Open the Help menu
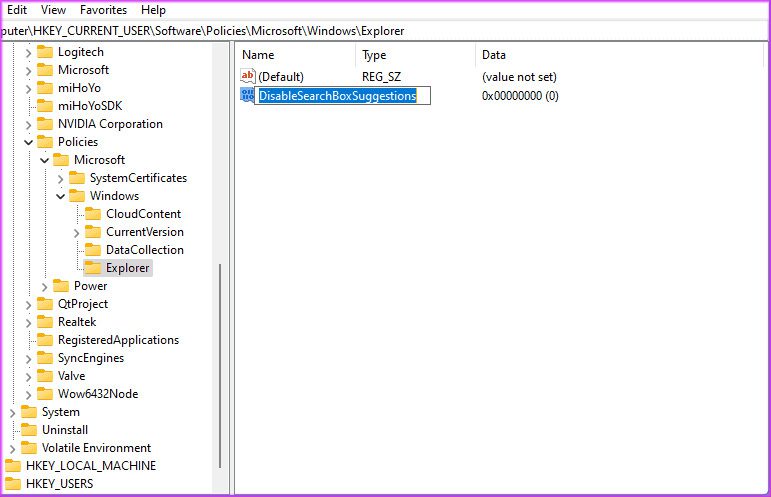 (153, 10)
